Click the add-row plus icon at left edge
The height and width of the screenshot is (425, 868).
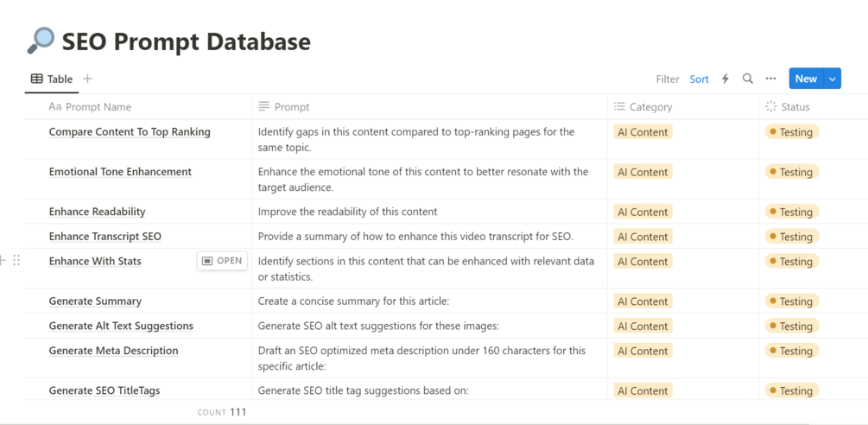coord(3,261)
